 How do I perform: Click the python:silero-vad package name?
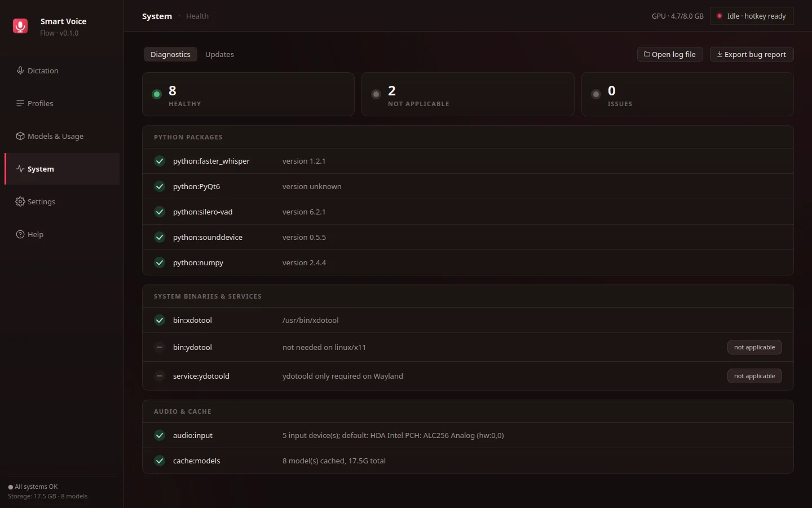click(202, 212)
